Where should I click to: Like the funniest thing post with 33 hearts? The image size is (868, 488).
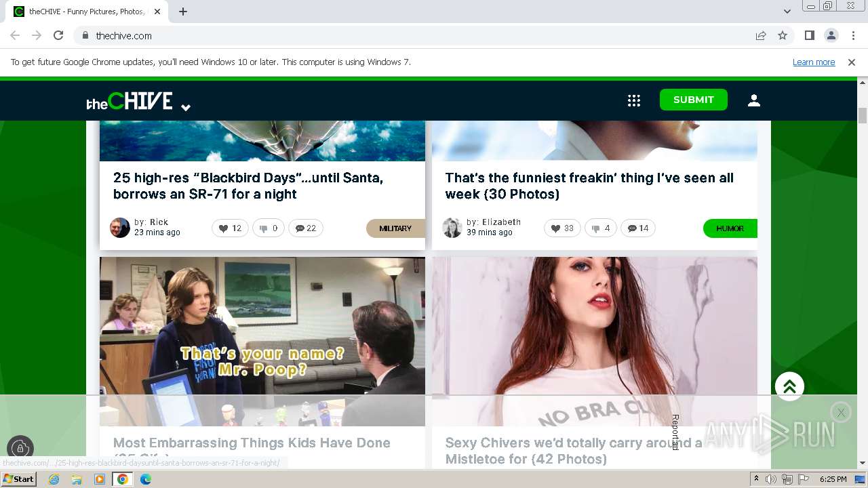coord(562,228)
